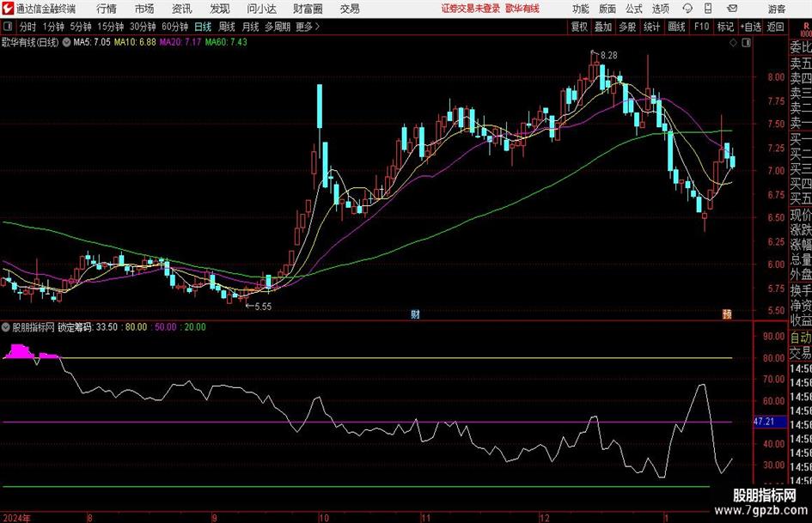Screen dimensions: 812x523
Task: Click the 5.55 low price label
Action: click(x=263, y=307)
